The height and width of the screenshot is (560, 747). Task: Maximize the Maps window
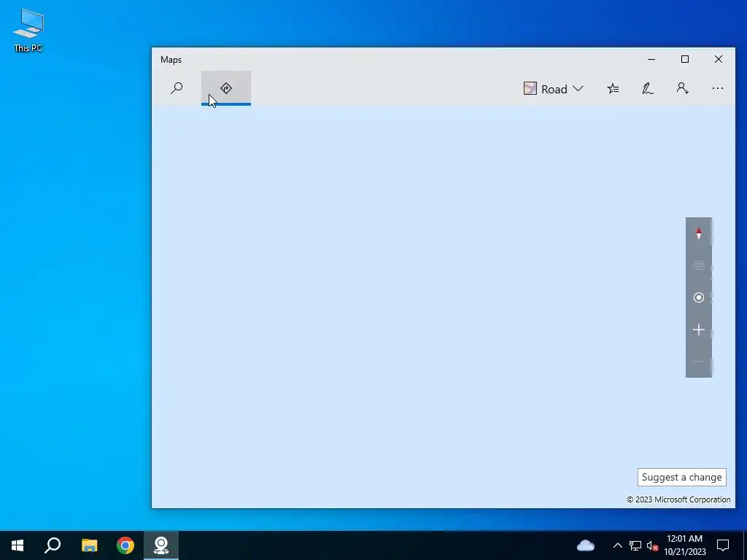point(684,60)
